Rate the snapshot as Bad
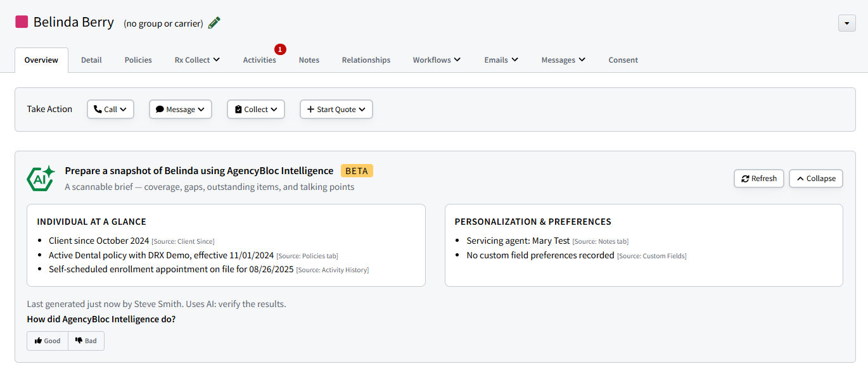 (x=86, y=341)
